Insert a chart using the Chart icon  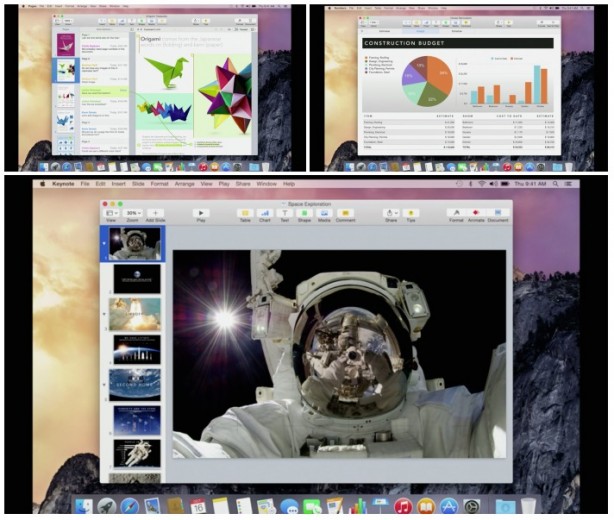(x=265, y=213)
